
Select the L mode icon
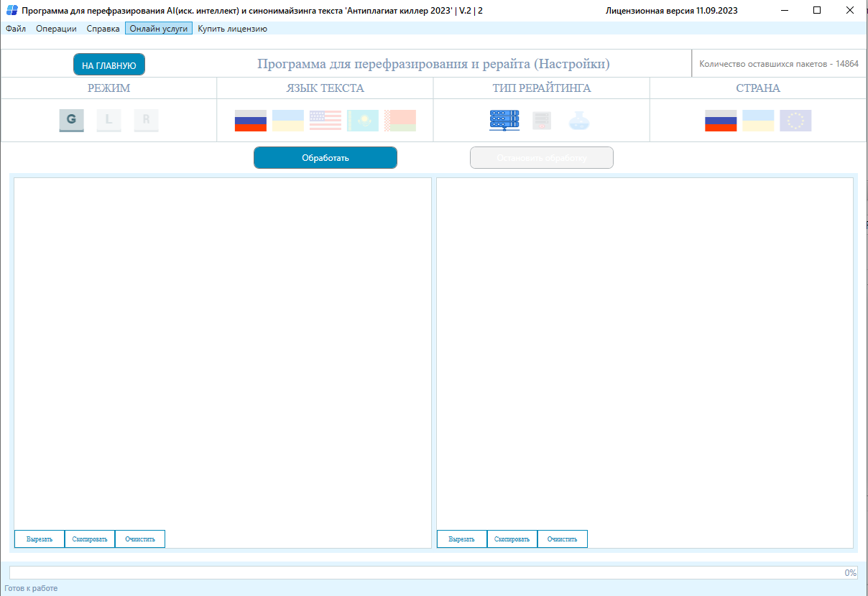pos(108,120)
